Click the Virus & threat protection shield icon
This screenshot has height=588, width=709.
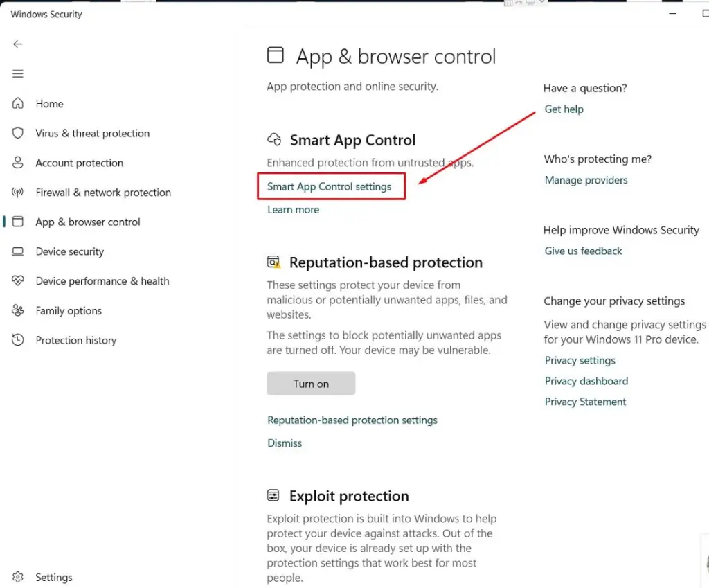click(x=18, y=133)
